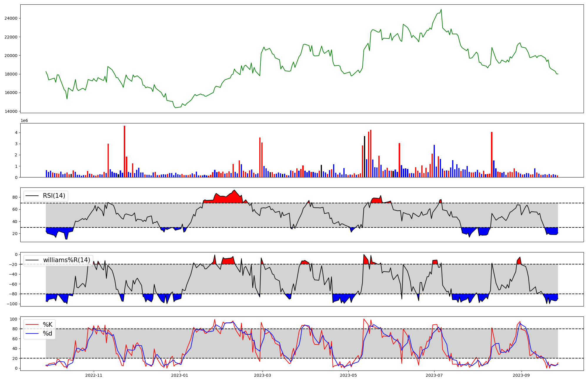Click the 2023-01 date tick label
Screen dimensions: 588x382
(179, 375)
